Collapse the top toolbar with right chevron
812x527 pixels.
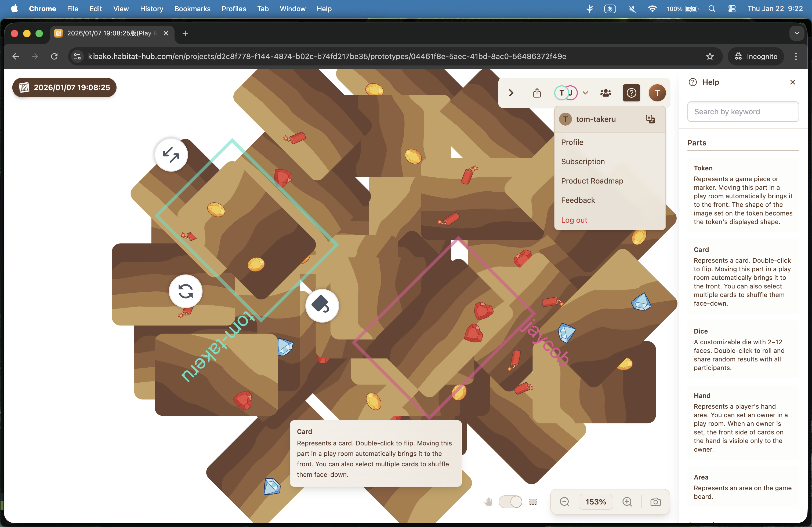(511, 93)
